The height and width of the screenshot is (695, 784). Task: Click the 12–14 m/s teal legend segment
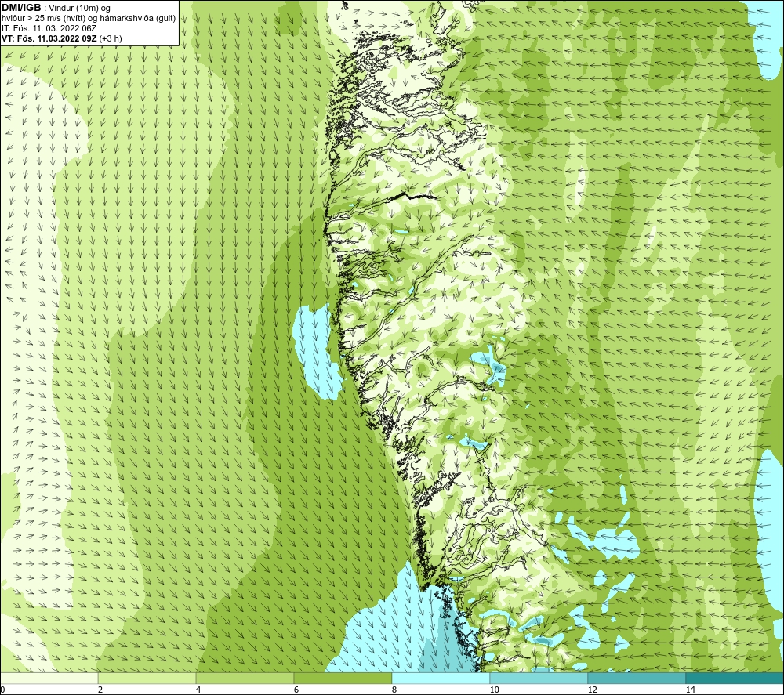[x=637, y=679]
